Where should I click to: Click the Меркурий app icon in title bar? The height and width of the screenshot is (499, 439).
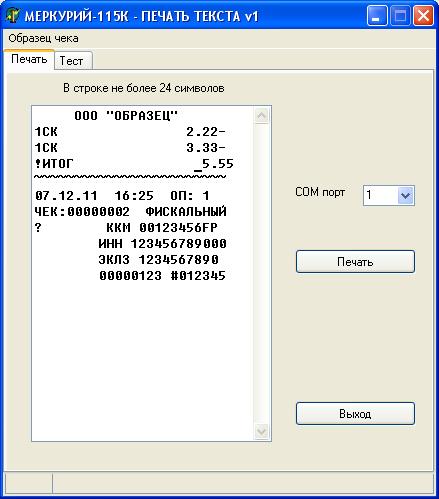[13, 16]
